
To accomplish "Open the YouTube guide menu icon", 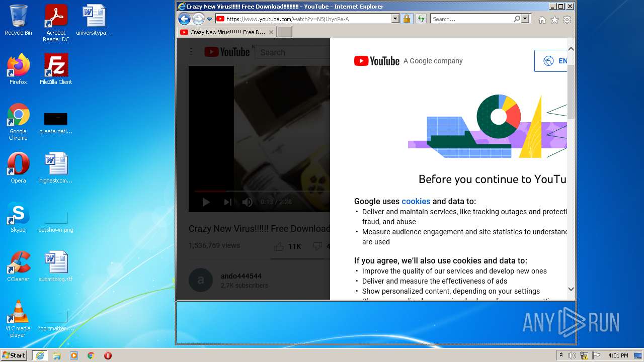I will click(x=191, y=52).
